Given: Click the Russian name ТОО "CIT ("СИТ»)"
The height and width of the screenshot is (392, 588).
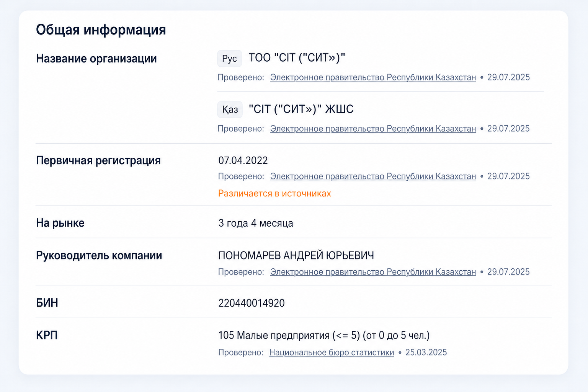Looking at the screenshot, I should (297, 58).
